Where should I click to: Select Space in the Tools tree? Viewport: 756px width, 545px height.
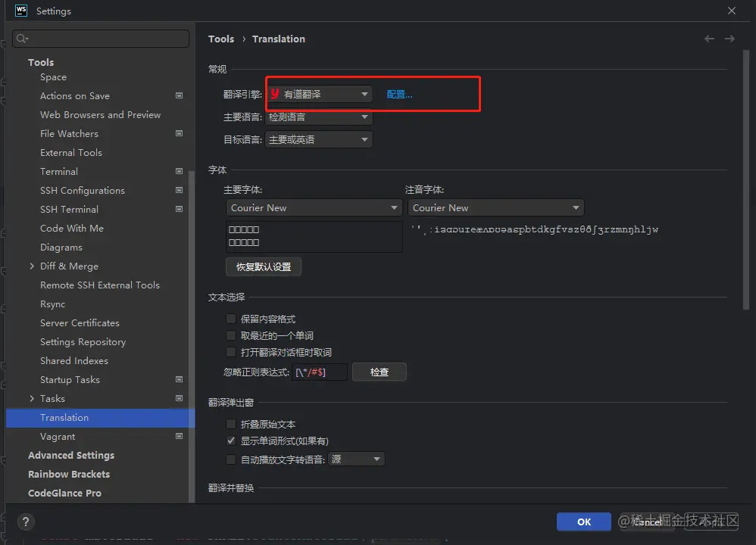tap(54, 77)
